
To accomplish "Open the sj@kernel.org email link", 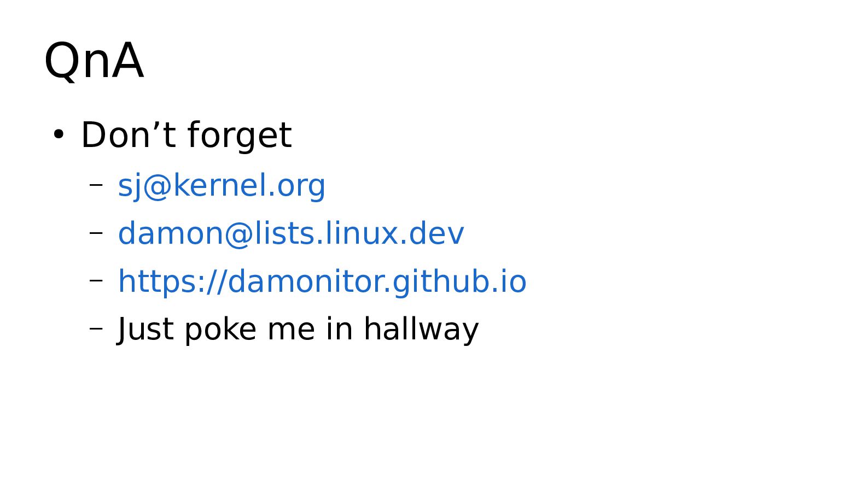I will pyautogui.click(x=222, y=186).
